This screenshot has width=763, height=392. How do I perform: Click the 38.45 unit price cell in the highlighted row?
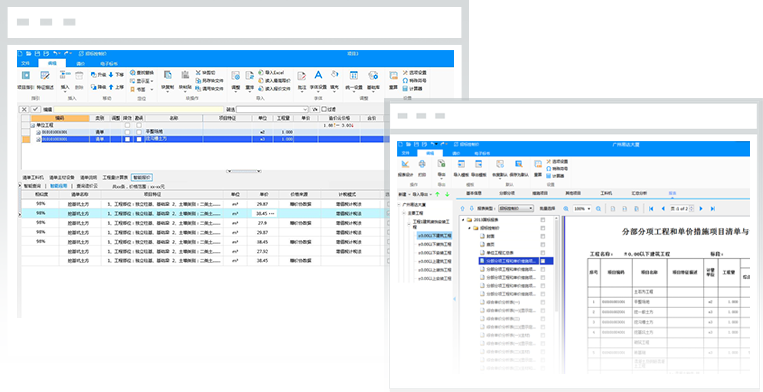point(263,214)
